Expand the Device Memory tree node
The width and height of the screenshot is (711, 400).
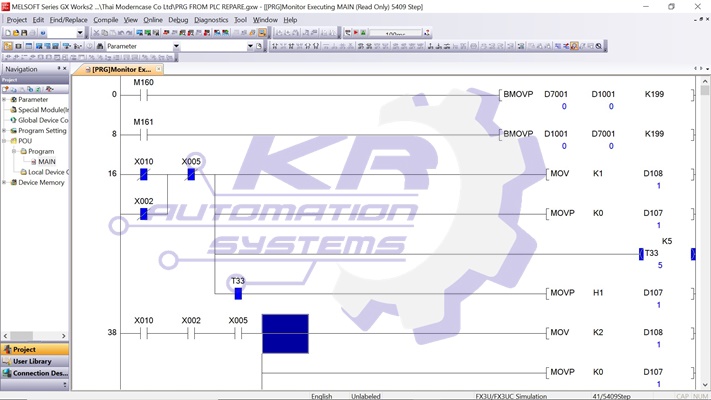(x=5, y=183)
